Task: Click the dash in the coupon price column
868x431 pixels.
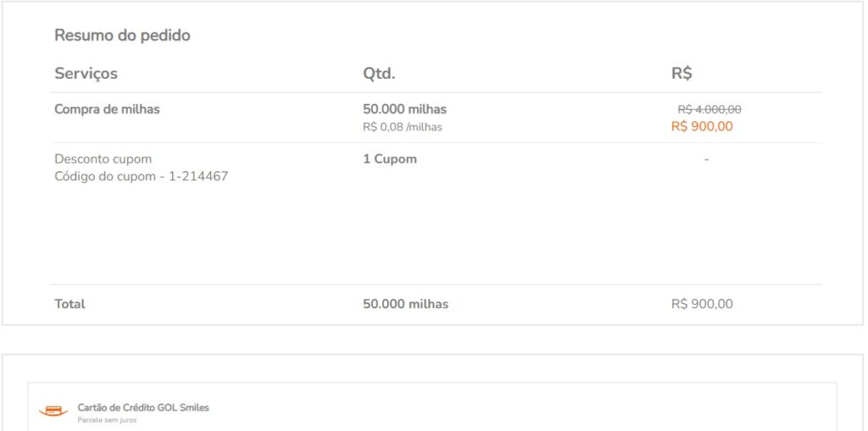Action: 706,159
